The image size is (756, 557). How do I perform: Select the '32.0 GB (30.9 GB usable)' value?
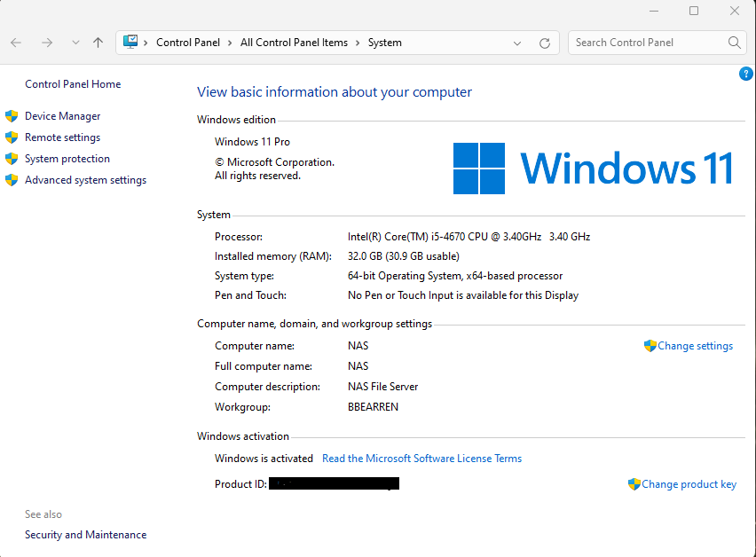[x=404, y=256]
